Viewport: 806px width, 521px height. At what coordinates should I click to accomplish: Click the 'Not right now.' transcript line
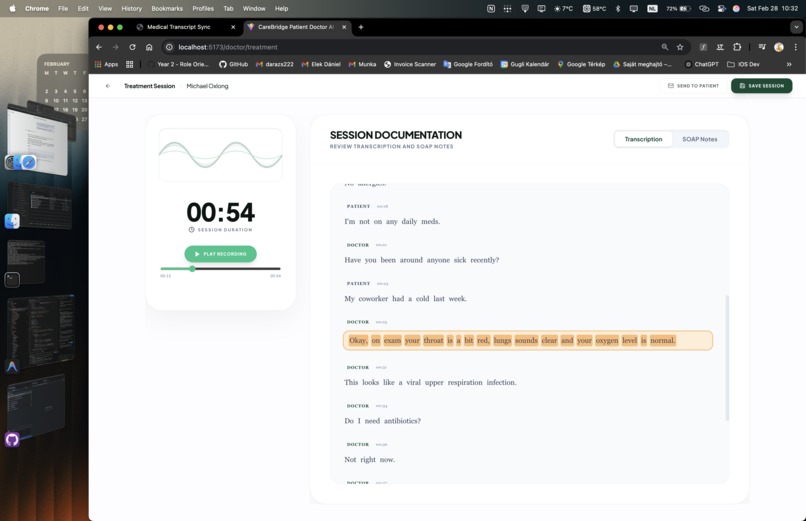tap(370, 459)
